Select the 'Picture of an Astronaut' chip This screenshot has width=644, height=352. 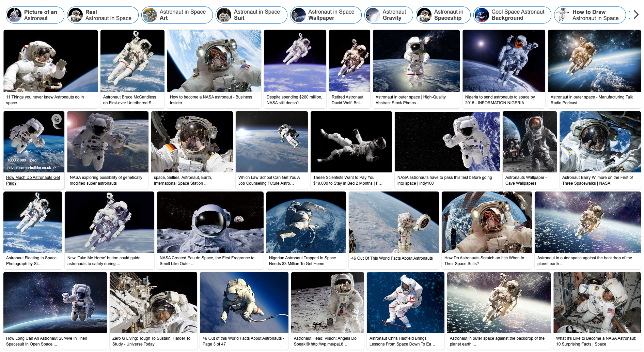[35, 15]
